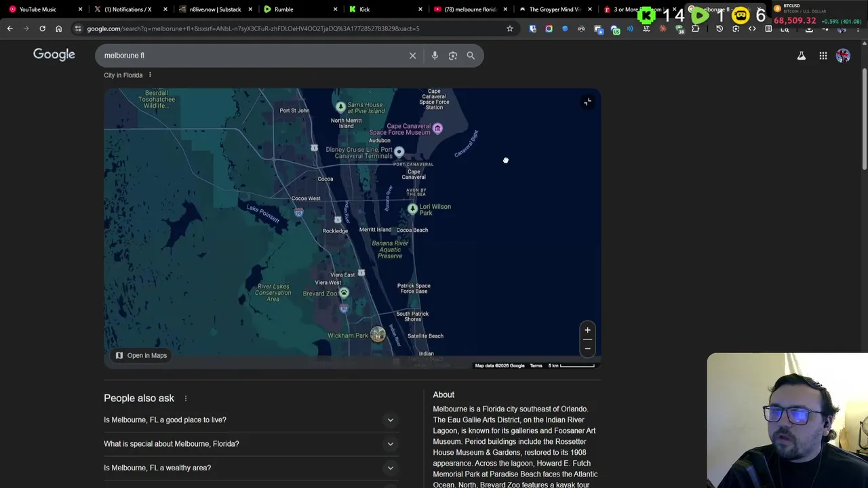868x488 pixels.
Task: Select Cape Canaveral Space Force Museum marker
Action: click(x=437, y=128)
